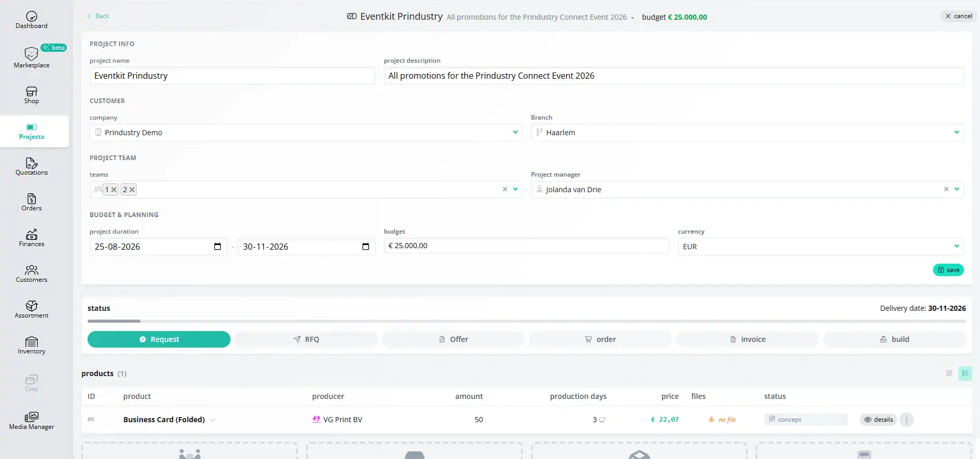Click the status progress bar
The width and height of the screenshot is (980, 459).
pyautogui.click(x=527, y=321)
